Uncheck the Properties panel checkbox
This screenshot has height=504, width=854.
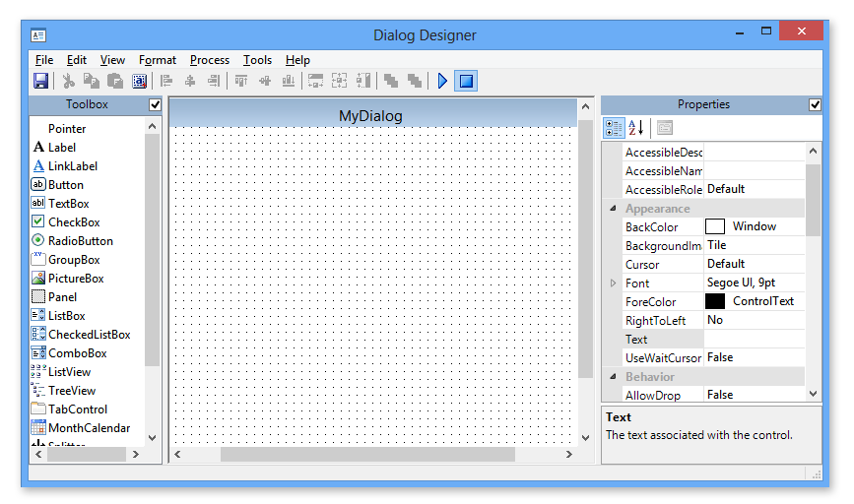(815, 104)
